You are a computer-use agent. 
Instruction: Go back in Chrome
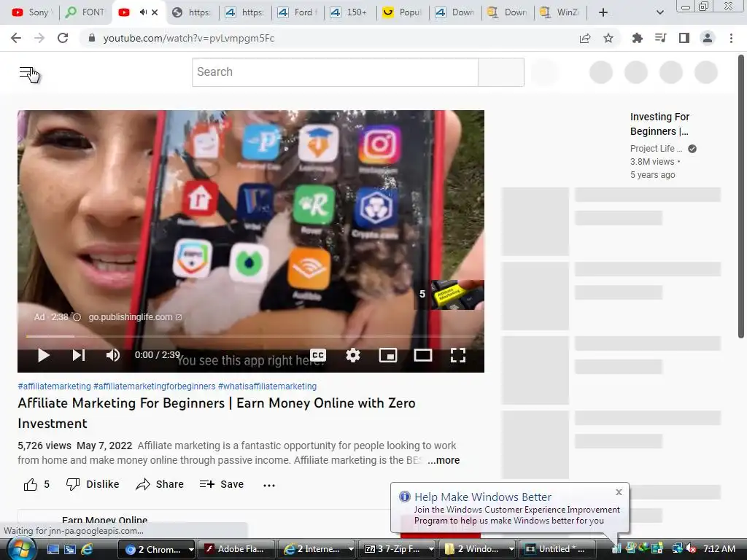point(16,38)
